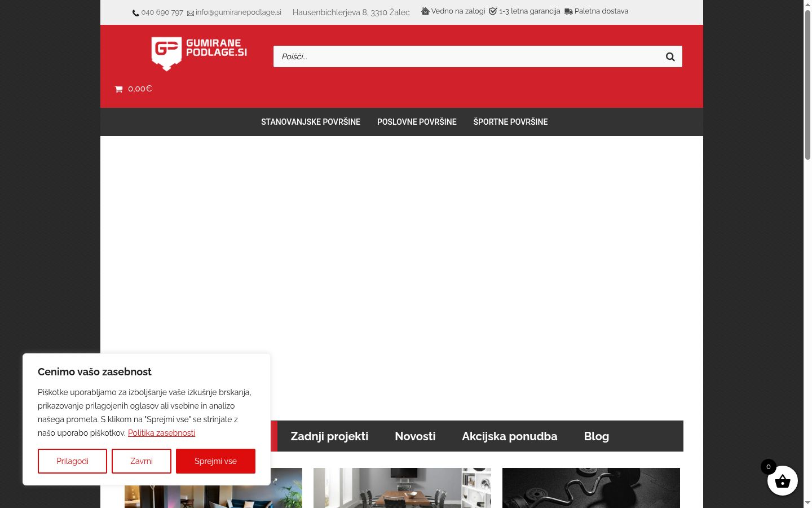812x508 pixels.
Task: Click phone number 040 690 797
Action: (x=162, y=12)
